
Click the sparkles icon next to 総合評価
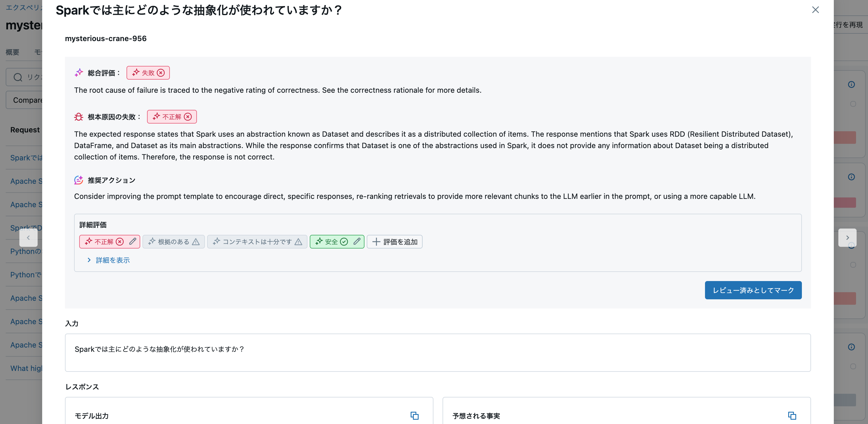(79, 72)
